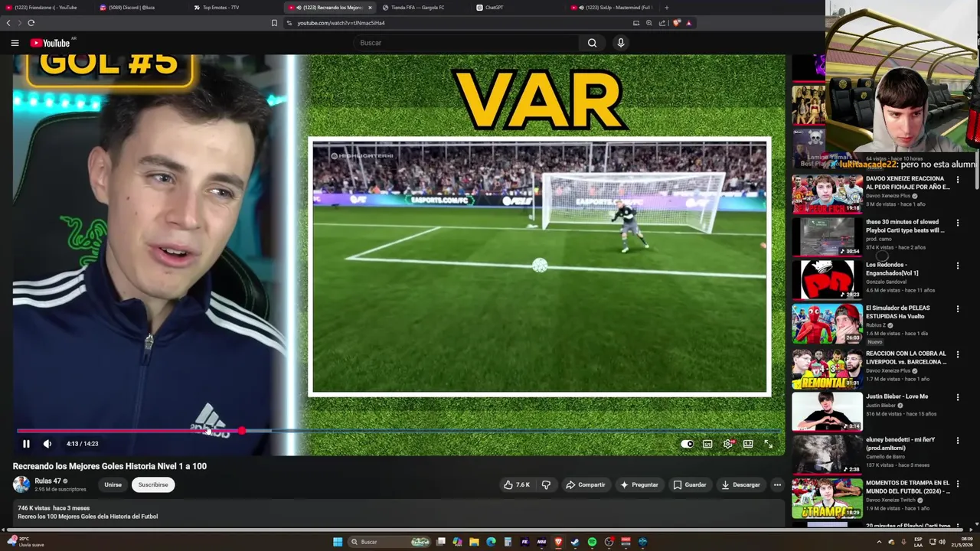Open more actions three-dot menu under video
The width and height of the screenshot is (980, 551).
777,484
